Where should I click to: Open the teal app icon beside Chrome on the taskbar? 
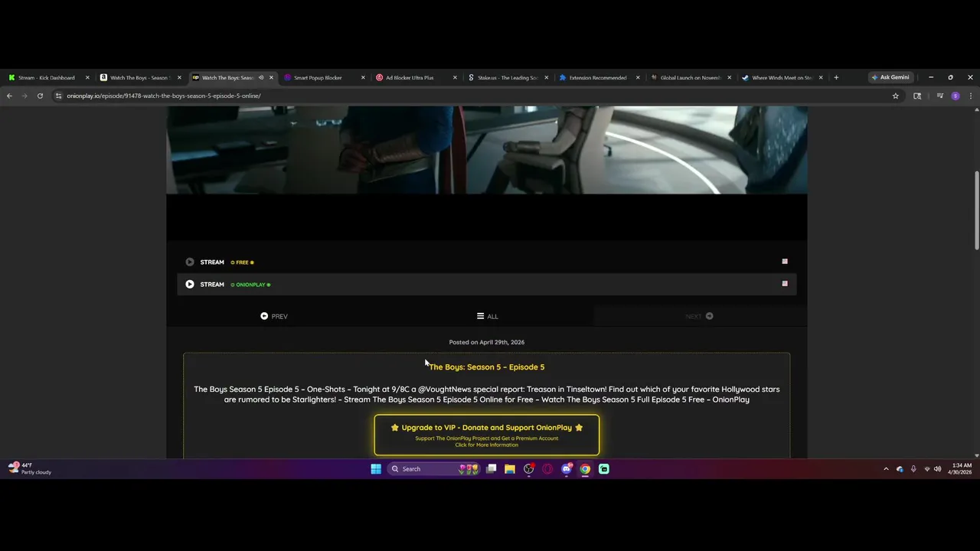pyautogui.click(x=604, y=469)
